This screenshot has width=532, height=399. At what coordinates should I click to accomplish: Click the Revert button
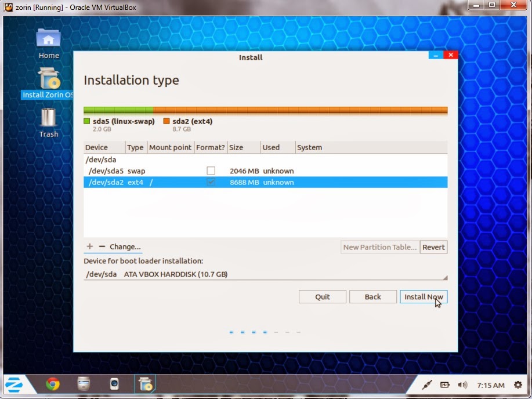[x=433, y=247]
